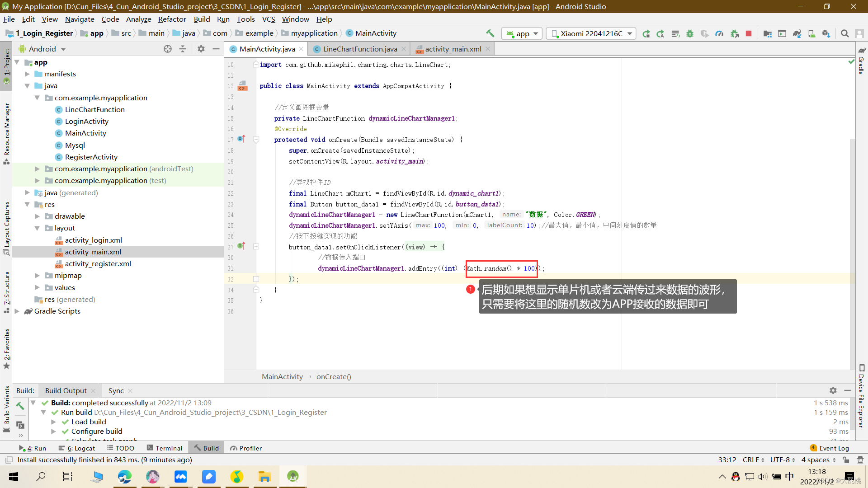Open Search Everywhere magnifier icon
Screen dimensions: 868x488
pos(844,33)
